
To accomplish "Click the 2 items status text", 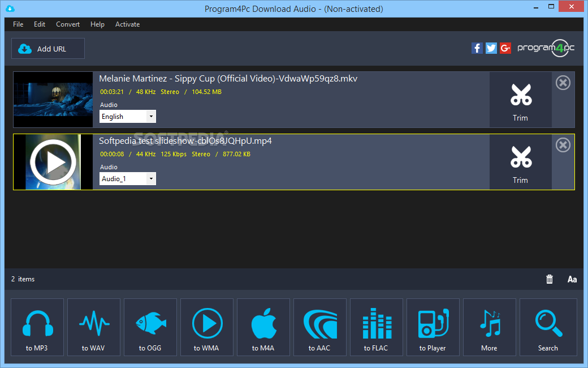I will point(23,279).
